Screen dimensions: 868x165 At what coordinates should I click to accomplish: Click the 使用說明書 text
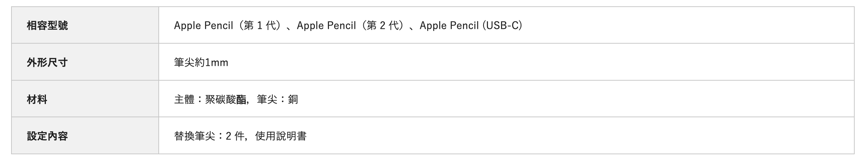click(281, 136)
